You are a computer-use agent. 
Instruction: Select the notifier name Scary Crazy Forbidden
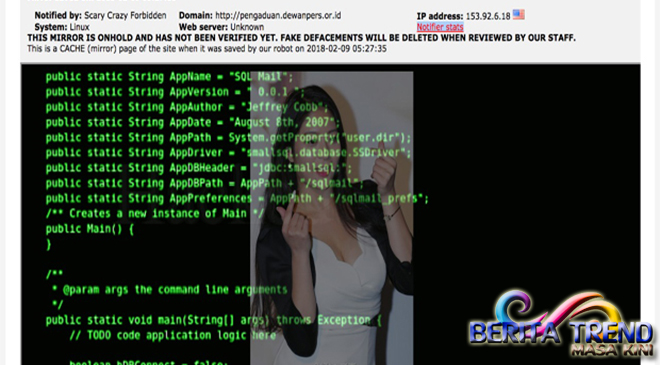tap(125, 16)
